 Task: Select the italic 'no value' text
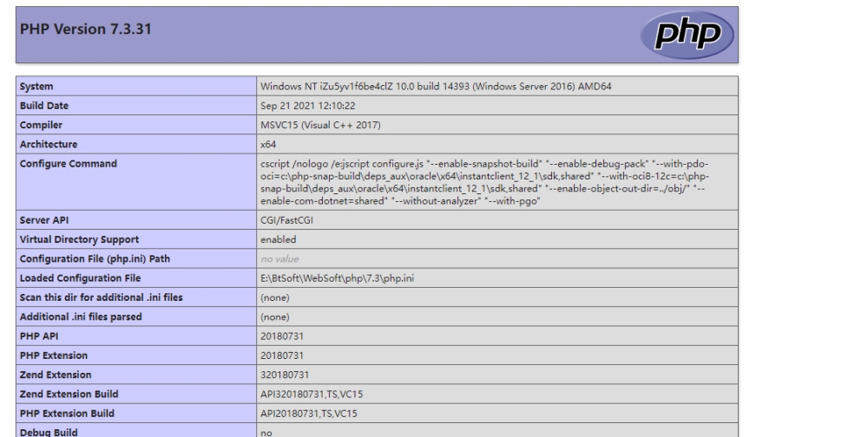pyautogui.click(x=279, y=259)
